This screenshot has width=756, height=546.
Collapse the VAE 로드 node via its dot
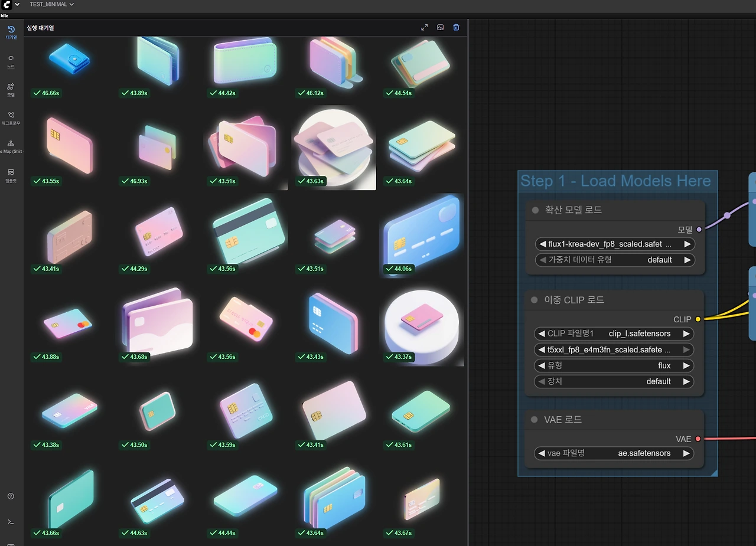[535, 420]
